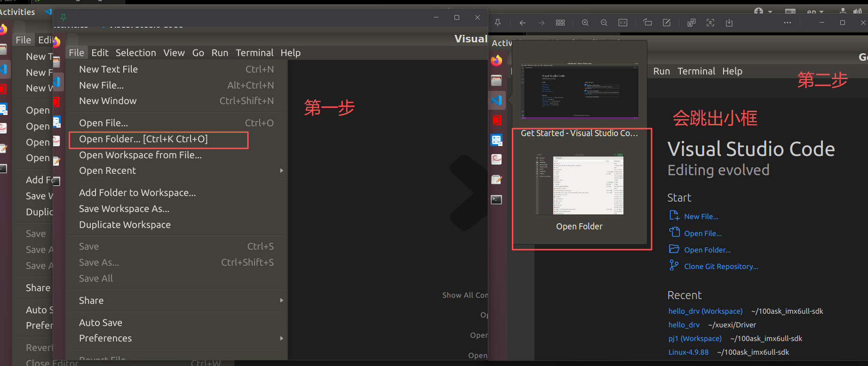Click the calculator icon in step-two image dock
This screenshot has height=366, width=868.
[x=496, y=140]
